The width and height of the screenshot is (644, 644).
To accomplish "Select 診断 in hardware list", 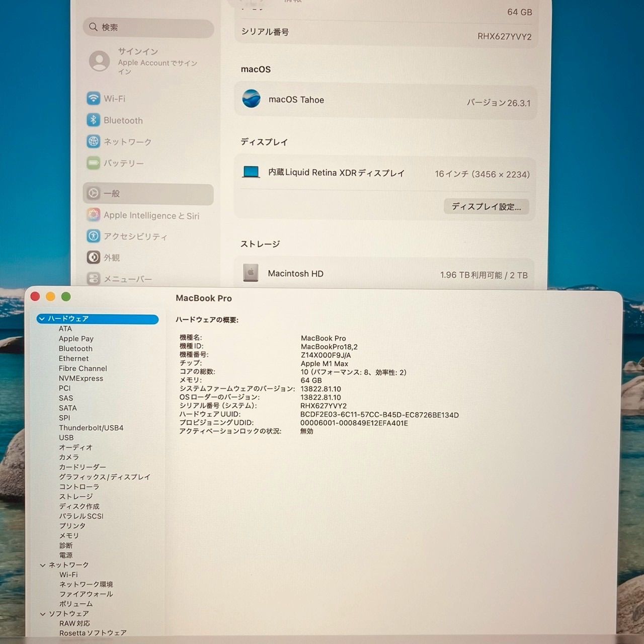I will [66, 545].
